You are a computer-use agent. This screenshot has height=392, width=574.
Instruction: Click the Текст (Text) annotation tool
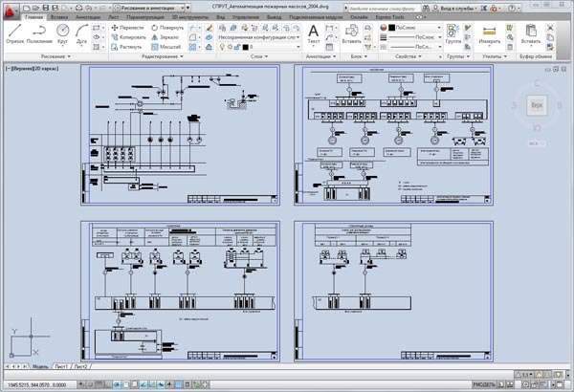point(316,33)
